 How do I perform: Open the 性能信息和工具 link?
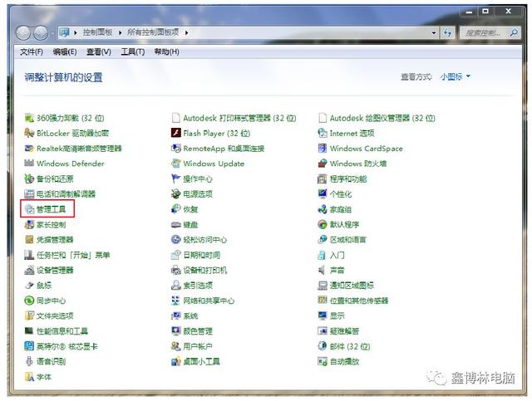click(x=62, y=330)
